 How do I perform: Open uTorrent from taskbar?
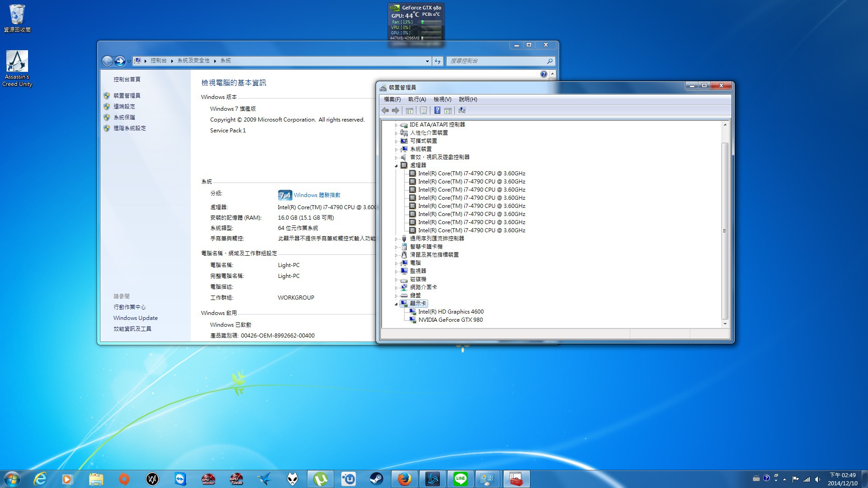pos(321,479)
